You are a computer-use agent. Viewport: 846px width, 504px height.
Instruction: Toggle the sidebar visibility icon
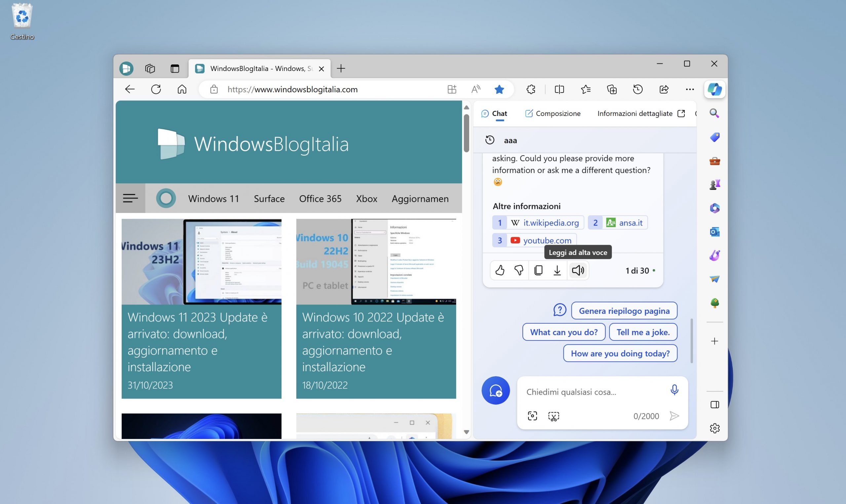point(714,405)
